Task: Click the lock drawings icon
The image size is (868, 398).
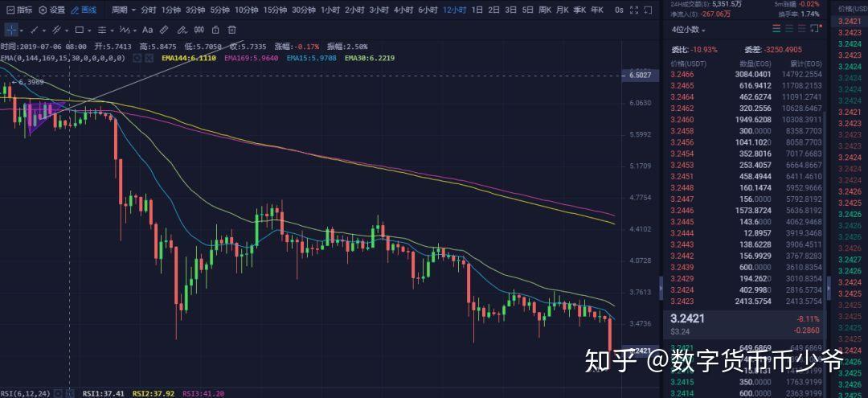Action: [215, 30]
